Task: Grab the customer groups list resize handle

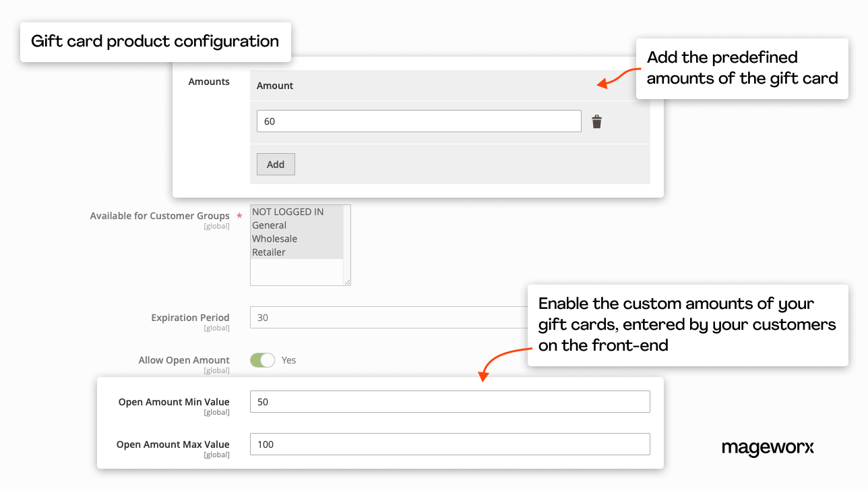Action: (x=347, y=282)
